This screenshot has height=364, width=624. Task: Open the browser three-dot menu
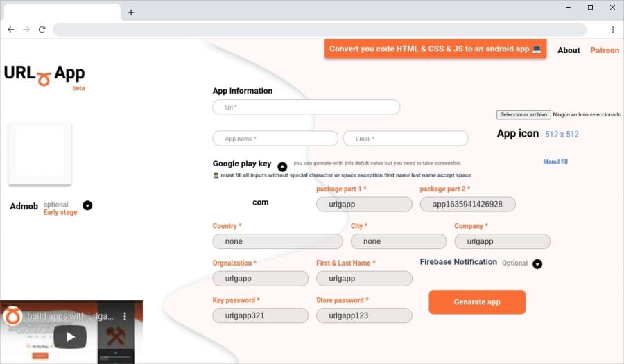613,29
